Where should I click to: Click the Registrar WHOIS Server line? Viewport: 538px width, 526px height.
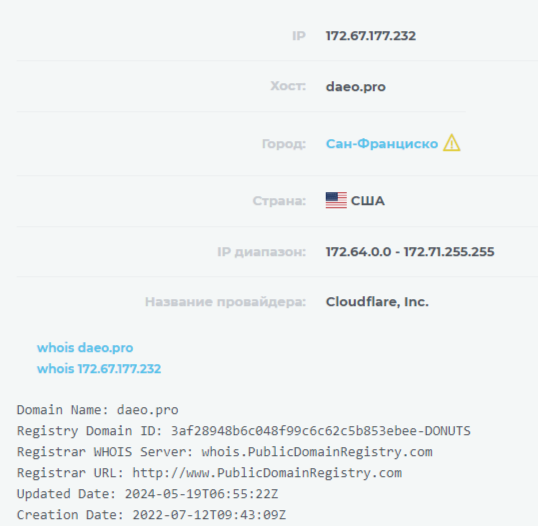(224, 452)
